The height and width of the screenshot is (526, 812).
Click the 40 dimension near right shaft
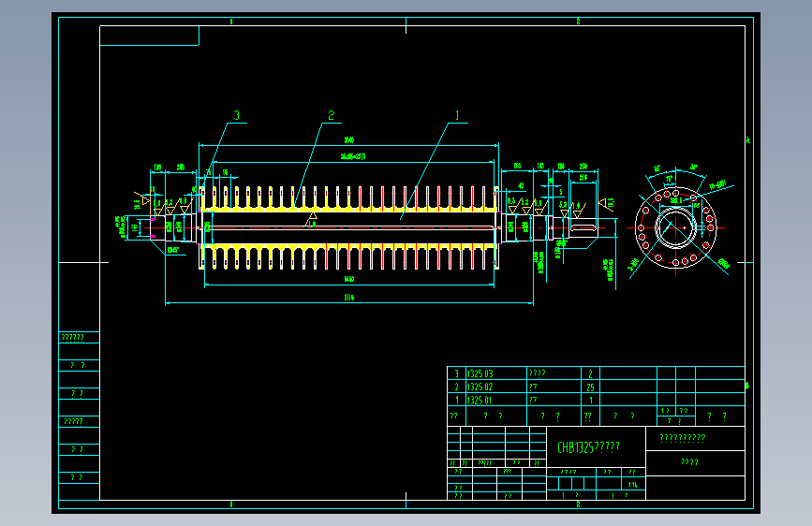[521, 186]
